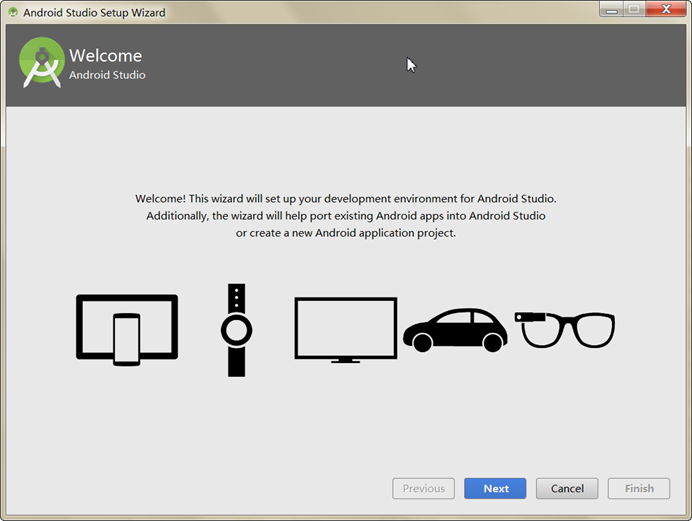This screenshot has width=692, height=521.
Task: Click the smartwatch wearable icon
Action: point(236,330)
